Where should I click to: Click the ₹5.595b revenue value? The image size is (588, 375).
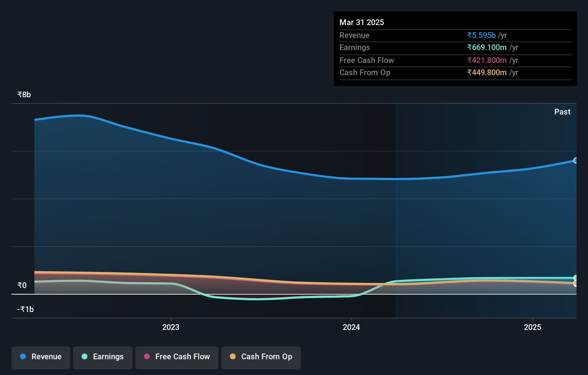[x=481, y=35]
